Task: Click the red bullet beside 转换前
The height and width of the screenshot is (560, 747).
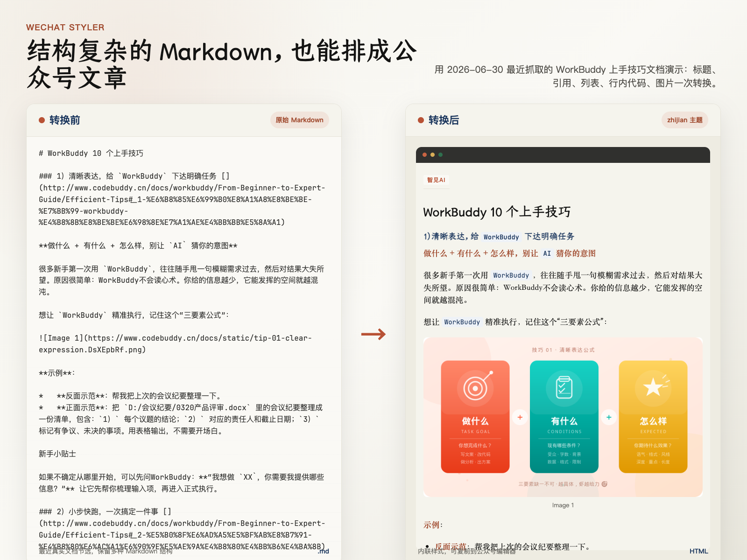Action: click(42, 120)
